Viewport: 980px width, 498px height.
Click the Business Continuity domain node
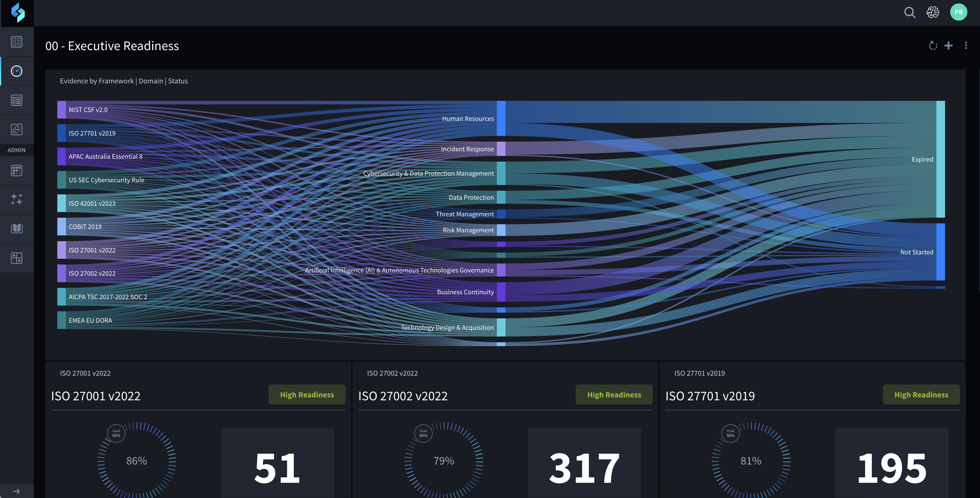[x=501, y=292]
